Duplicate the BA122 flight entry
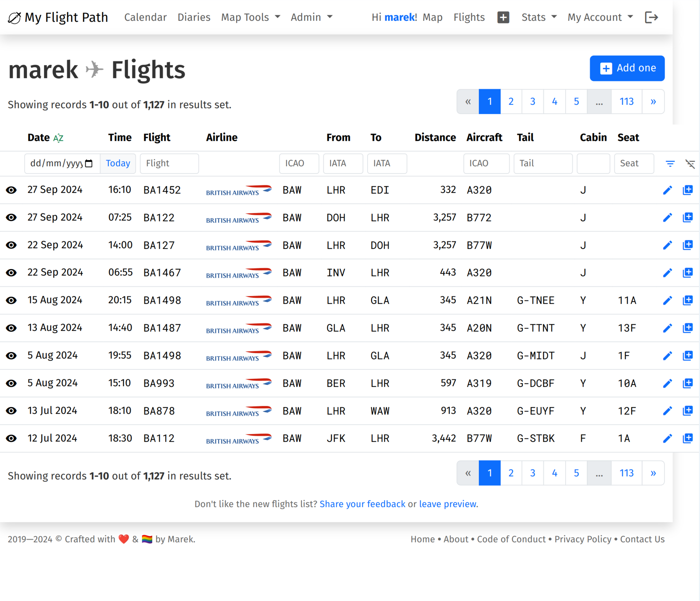The image size is (700, 601). (688, 217)
